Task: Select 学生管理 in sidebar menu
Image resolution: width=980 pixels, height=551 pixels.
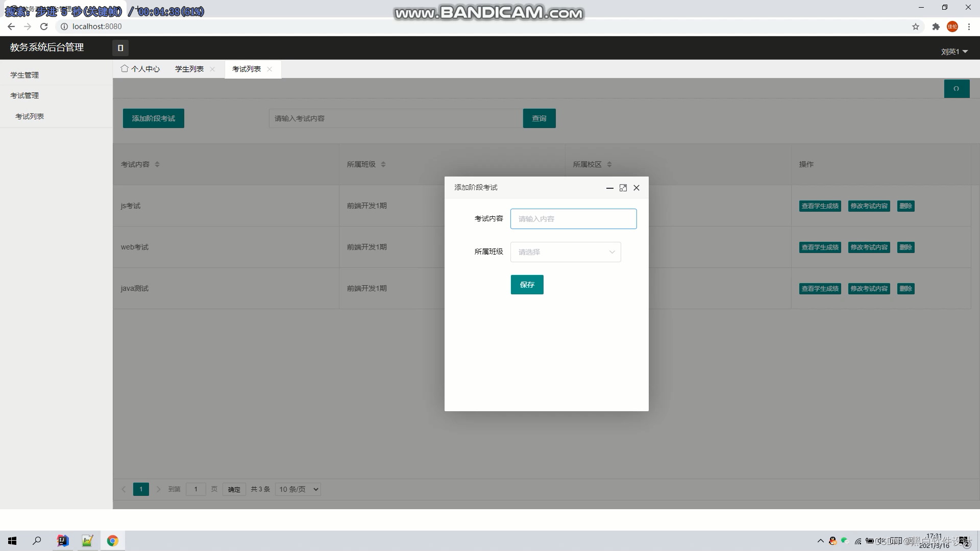Action: (x=24, y=75)
